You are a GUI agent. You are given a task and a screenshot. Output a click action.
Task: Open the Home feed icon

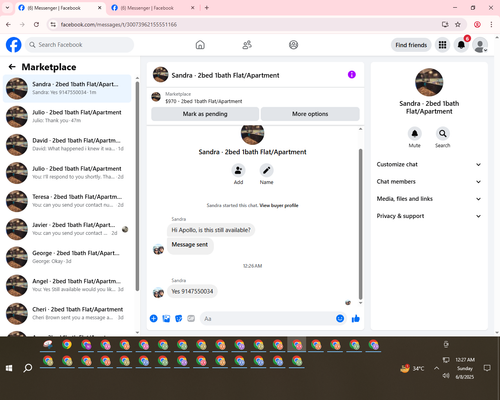point(200,45)
